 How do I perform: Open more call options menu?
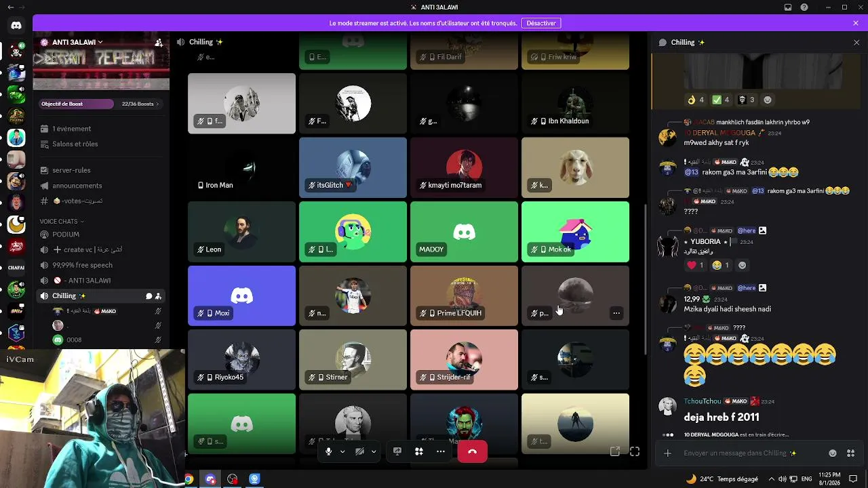pyautogui.click(x=441, y=451)
